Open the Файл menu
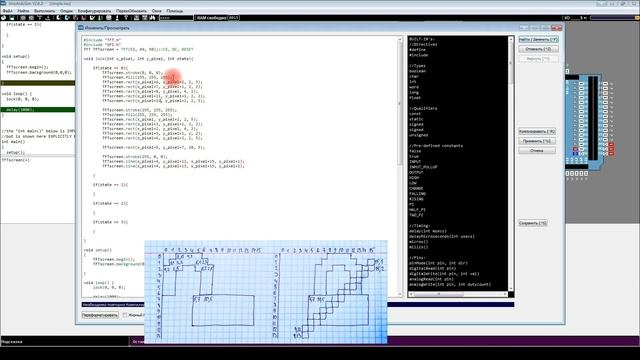 click(x=7, y=11)
